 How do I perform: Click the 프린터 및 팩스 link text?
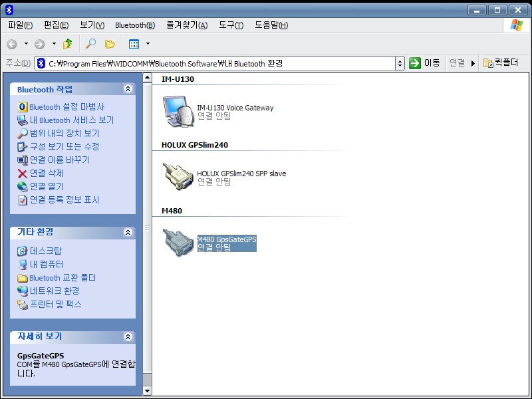56,304
